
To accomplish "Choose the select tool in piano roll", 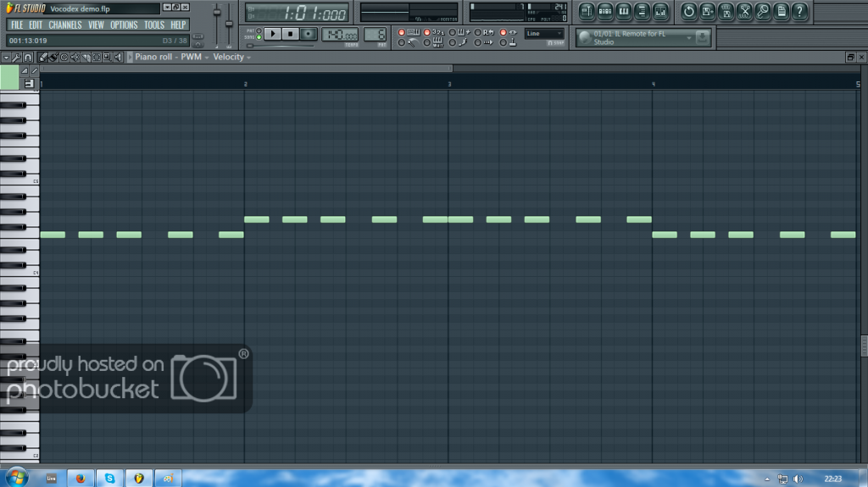I will tap(97, 57).
